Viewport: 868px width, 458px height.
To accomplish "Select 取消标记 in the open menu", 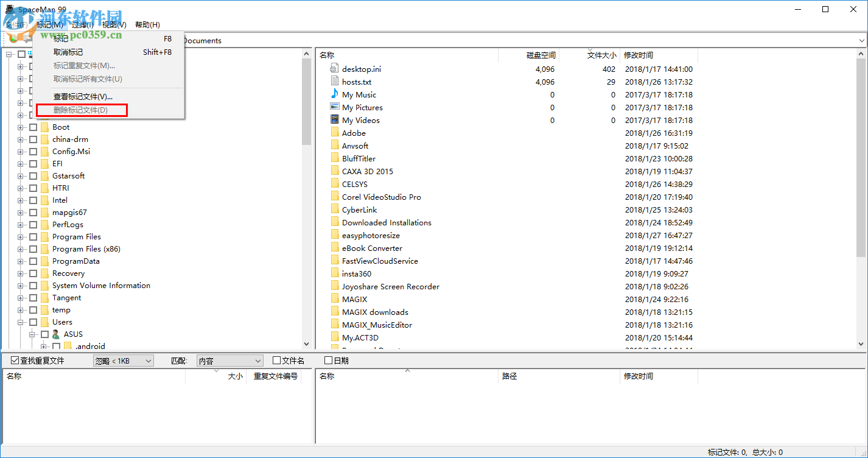I will click(x=68, y=52).
